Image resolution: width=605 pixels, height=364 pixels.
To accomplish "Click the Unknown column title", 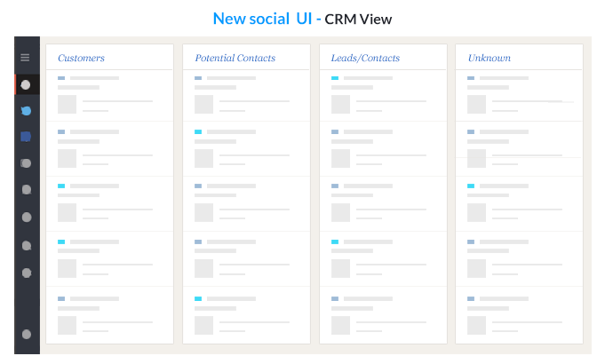I will [490, 59].
